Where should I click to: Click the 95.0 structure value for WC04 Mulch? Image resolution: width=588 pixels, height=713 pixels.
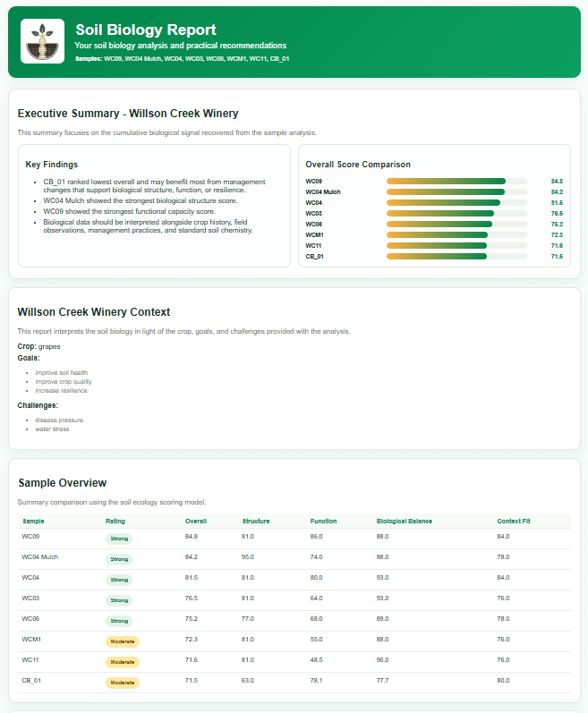click(x=248, y=557)
